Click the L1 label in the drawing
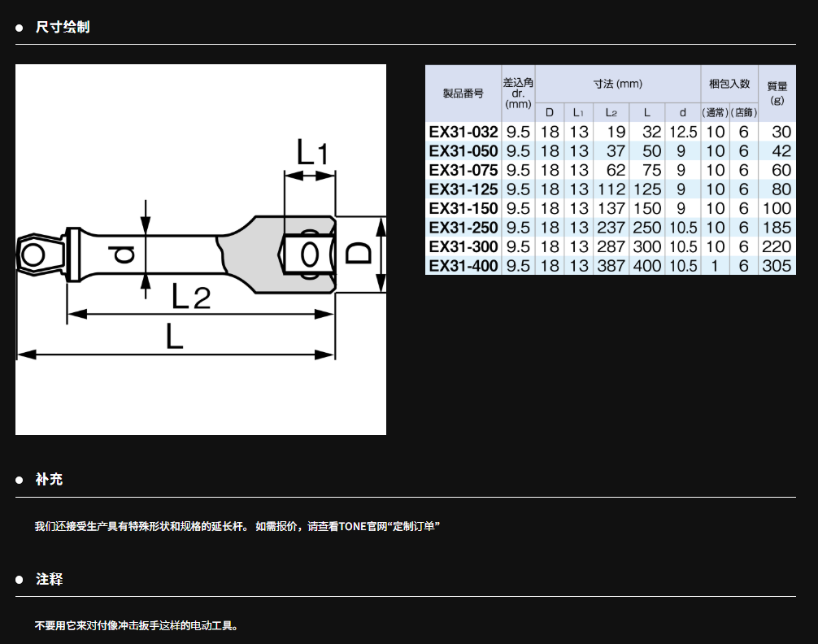 point(311,152)
